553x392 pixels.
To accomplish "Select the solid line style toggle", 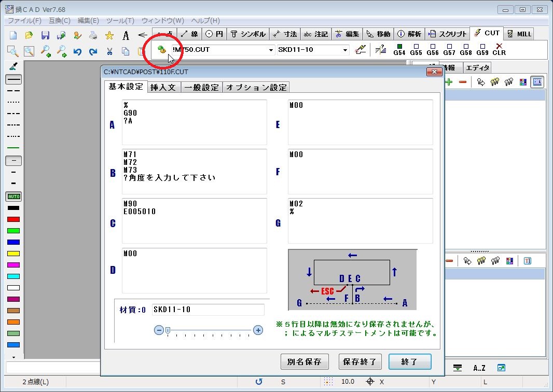I will click(14, 79).
